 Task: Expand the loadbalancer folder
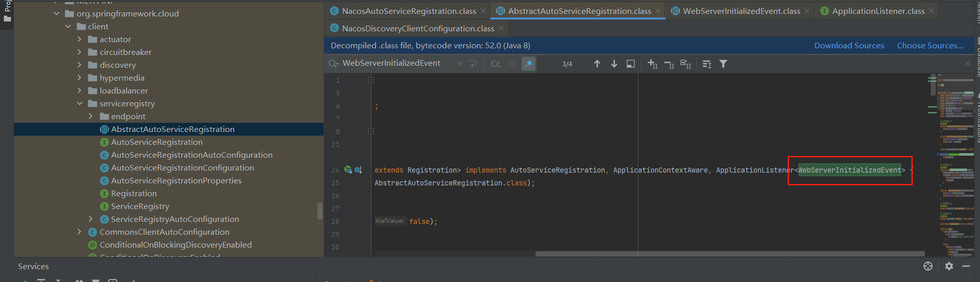pos(79,90)
